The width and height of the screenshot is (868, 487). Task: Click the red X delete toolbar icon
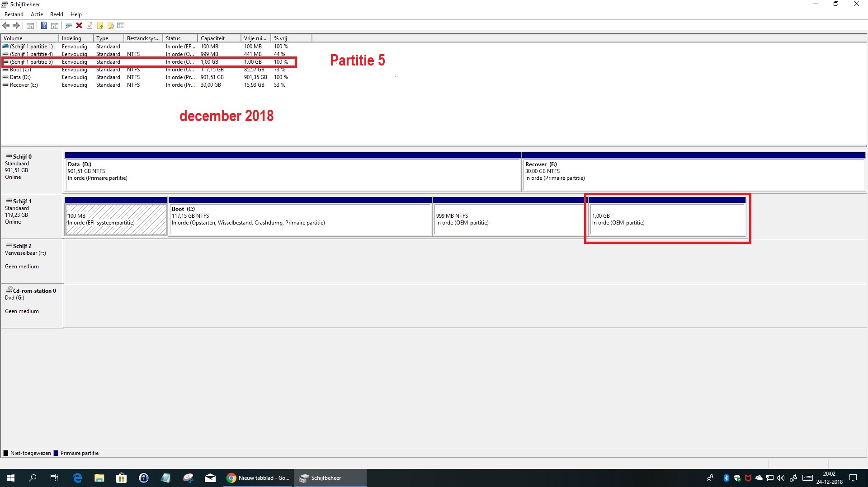(x=79, y=25)
